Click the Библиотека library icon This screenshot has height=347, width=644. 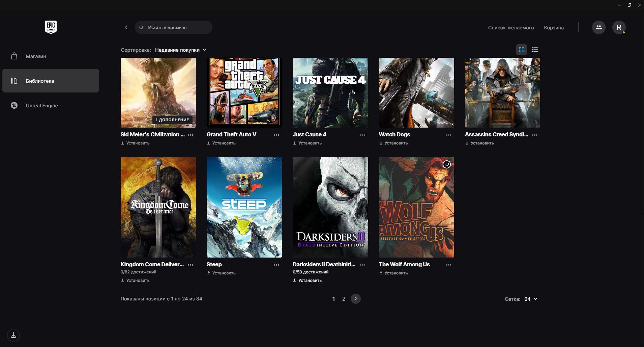point(14,81)
